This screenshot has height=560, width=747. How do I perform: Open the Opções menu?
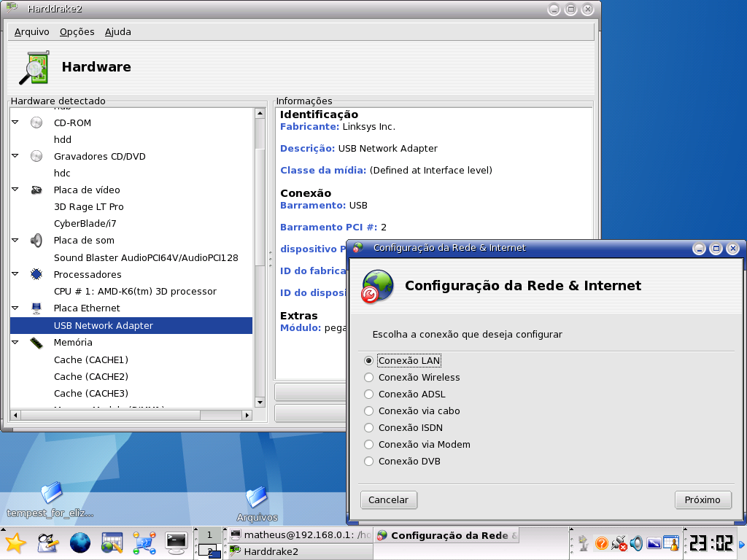77,32
